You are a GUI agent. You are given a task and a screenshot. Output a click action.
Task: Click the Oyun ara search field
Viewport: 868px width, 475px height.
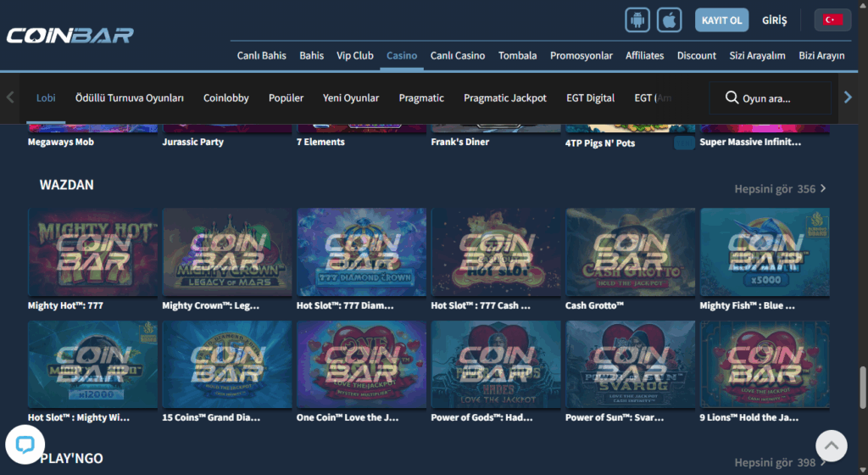(771, 98)
